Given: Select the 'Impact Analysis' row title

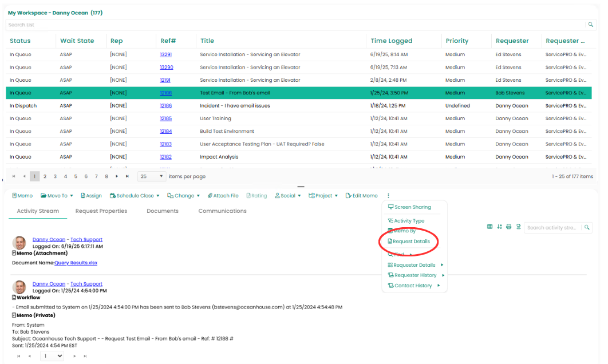Looking at the screenshot, I should point(219,157).
